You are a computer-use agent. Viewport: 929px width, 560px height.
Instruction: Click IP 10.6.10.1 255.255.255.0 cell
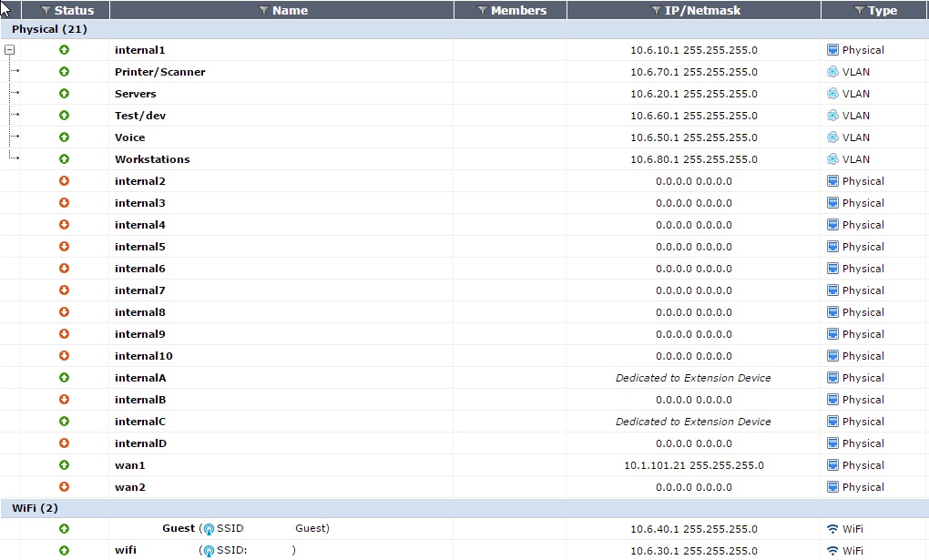click(694, 50)
